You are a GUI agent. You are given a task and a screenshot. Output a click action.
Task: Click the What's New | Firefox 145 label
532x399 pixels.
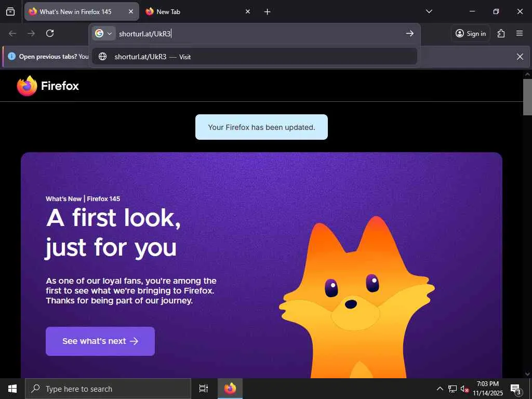(83, 199)
